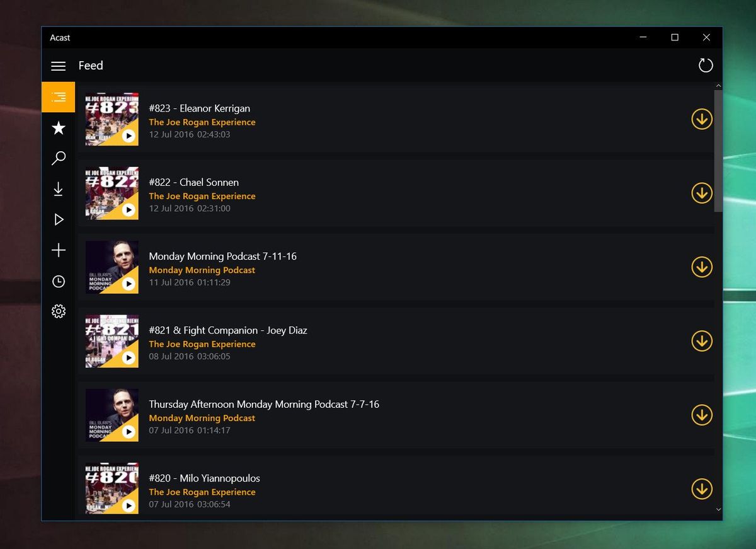The image size is (756, 549).
Task: Download episode #823 - Eleanor Kerrigan
Action: pos(702,119)
